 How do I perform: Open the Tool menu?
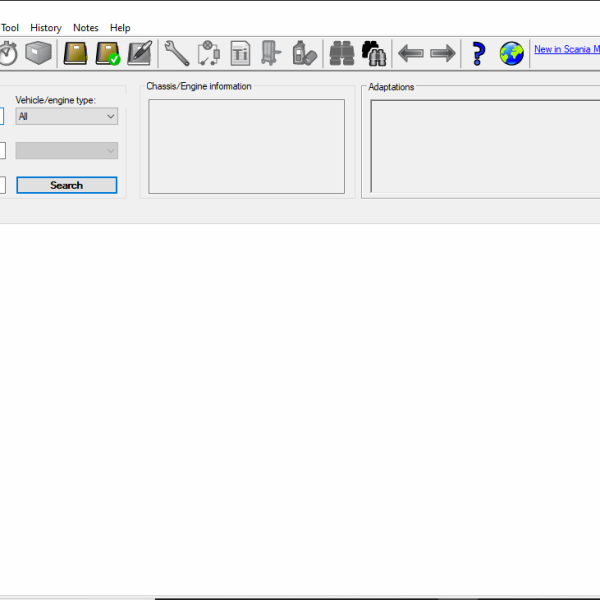click(10, 28)
